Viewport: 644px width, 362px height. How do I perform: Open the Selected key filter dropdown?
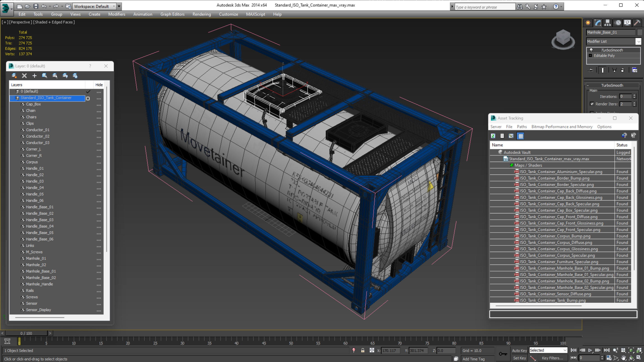click(x=565, y=350)
